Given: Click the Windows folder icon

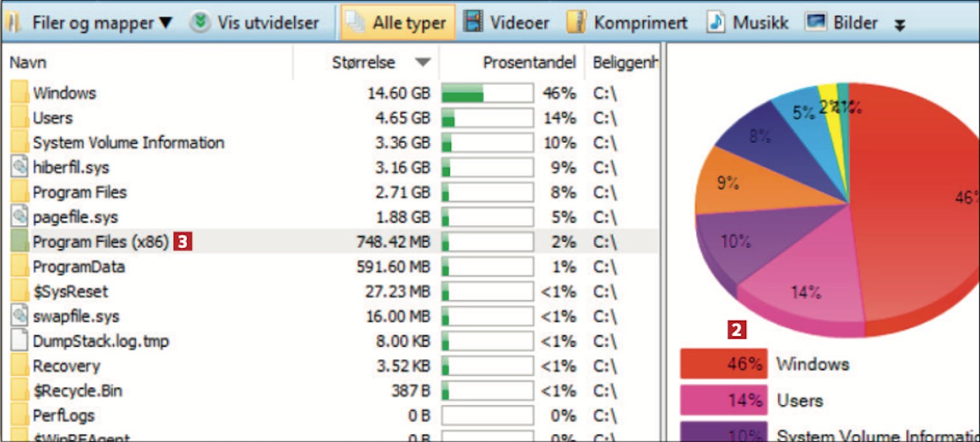Looking at the screenshot, I should [20, 93].
